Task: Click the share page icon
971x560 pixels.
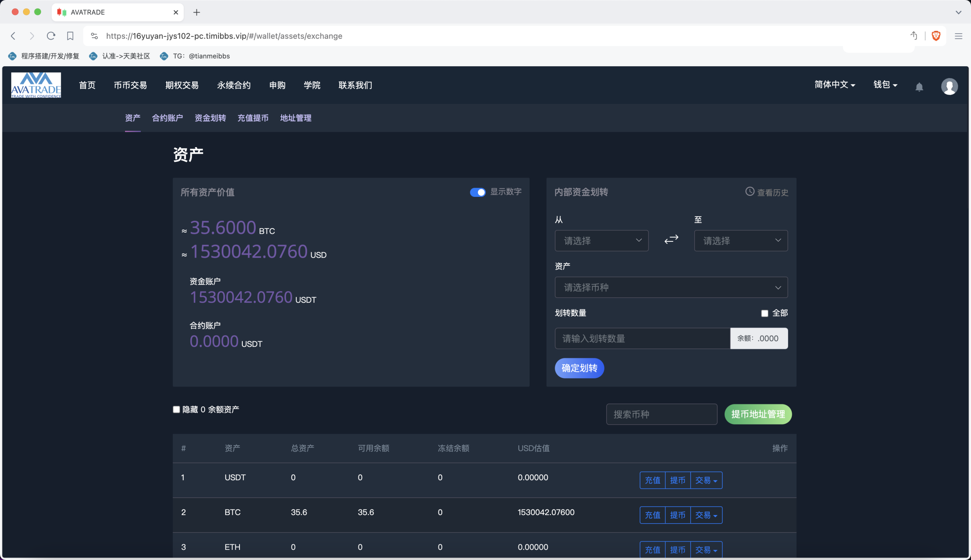Action: coord(914,36)
